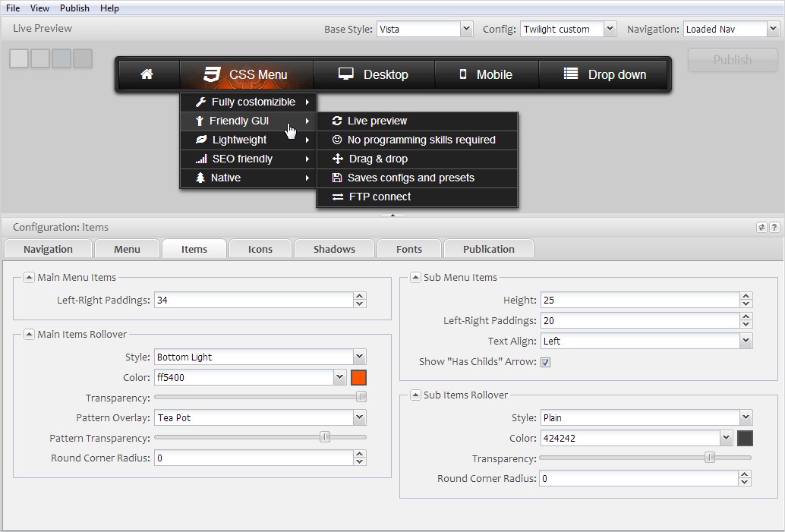Click the Left-Right Paddings field showing 34
785x532 pixels.
(253, 300)
